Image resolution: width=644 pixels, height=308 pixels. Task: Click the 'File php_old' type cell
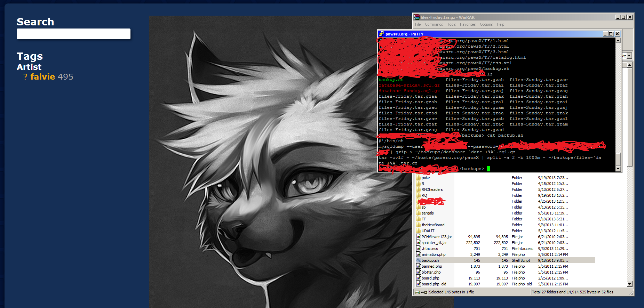pyautogui.click(x=522, y=284)
